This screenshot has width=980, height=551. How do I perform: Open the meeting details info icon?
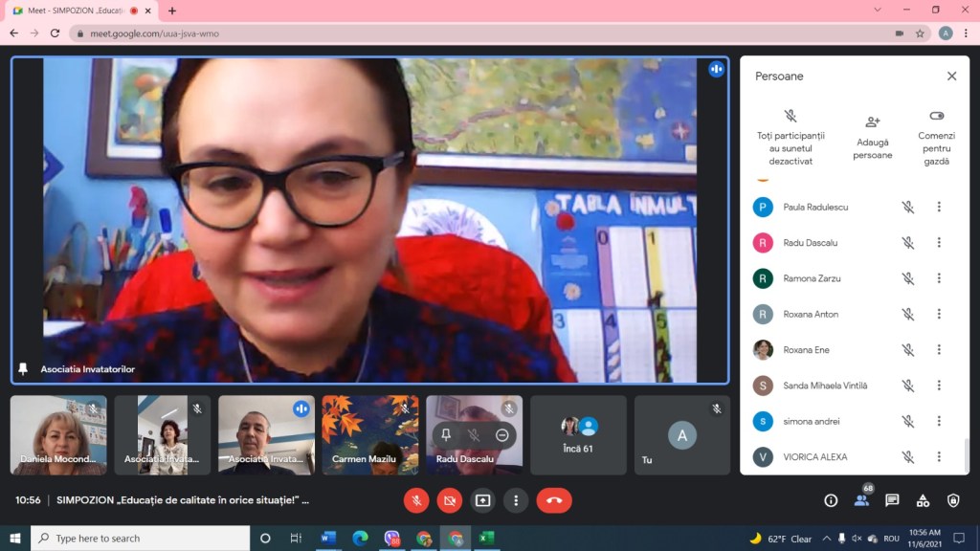tap(831, 500)
